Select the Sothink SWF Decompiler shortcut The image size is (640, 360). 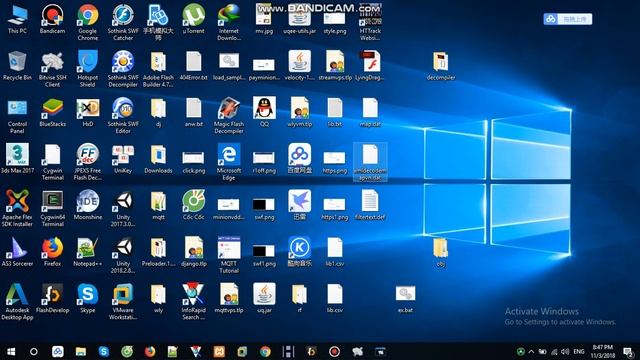[123, 69]
